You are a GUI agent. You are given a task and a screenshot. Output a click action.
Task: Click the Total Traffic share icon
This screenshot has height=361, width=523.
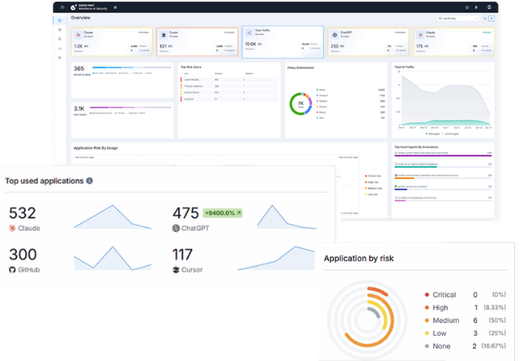(249, 33)
